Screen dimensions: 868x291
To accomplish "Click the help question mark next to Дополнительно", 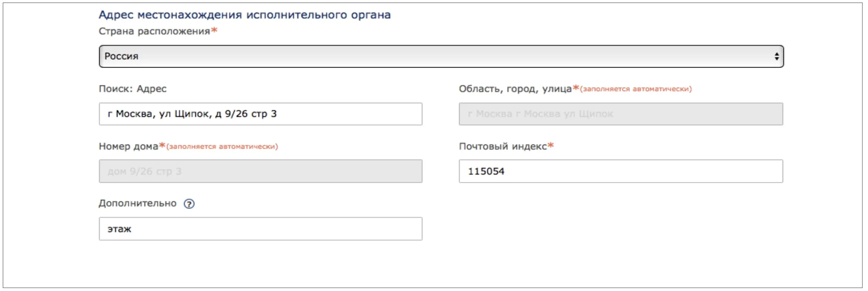I will click(189, 204).
